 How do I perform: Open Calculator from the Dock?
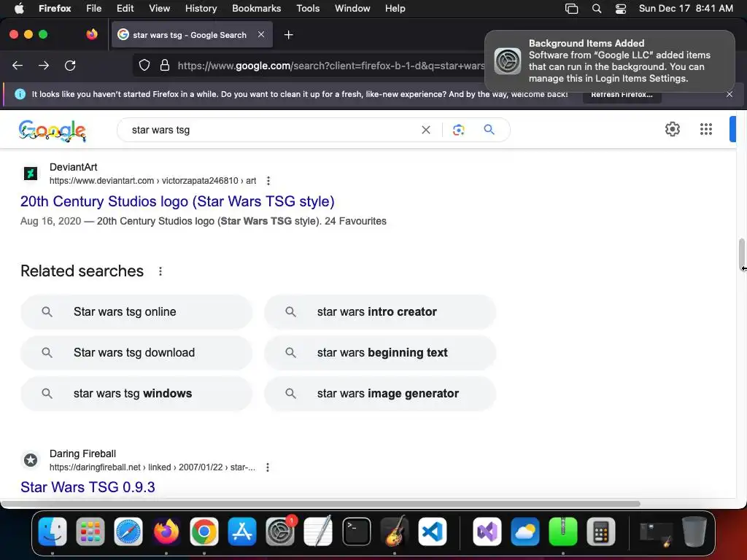coord(601,532)
